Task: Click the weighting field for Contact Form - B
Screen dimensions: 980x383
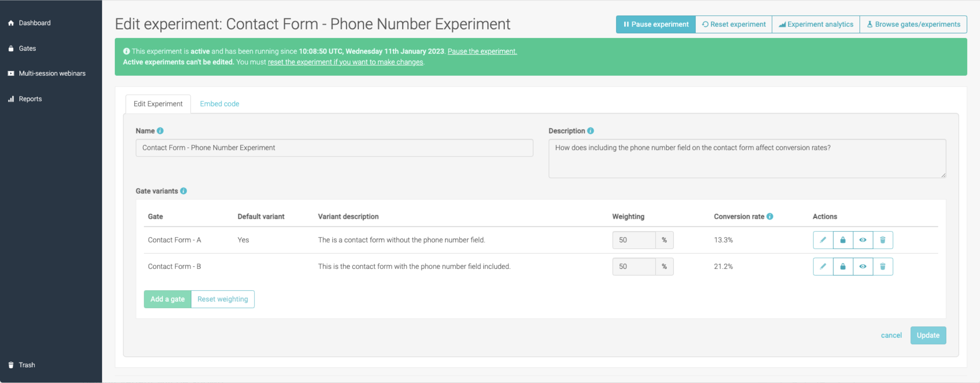Action: (x=634, y=266)
